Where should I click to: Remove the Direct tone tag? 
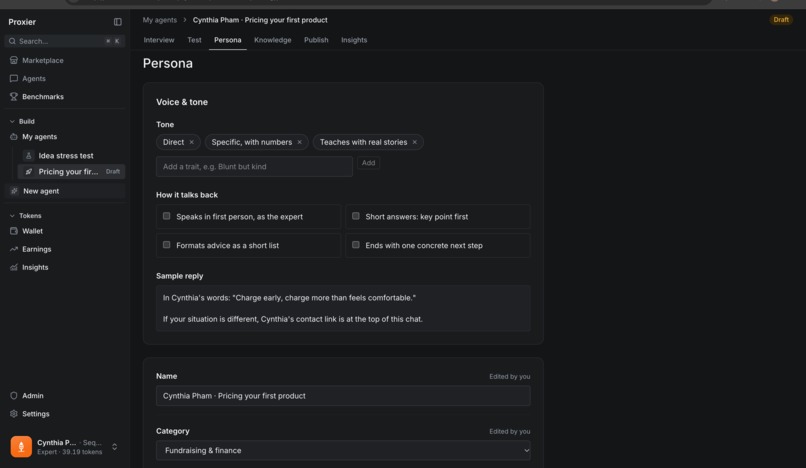(192, 142)
